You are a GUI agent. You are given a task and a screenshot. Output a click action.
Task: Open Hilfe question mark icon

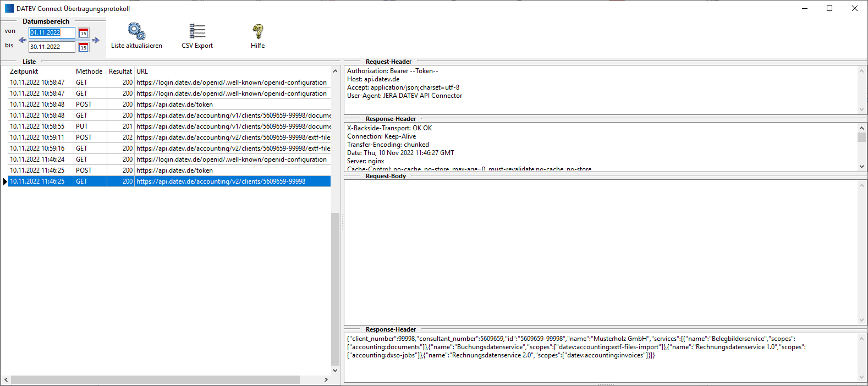click(x=257, y=31)
